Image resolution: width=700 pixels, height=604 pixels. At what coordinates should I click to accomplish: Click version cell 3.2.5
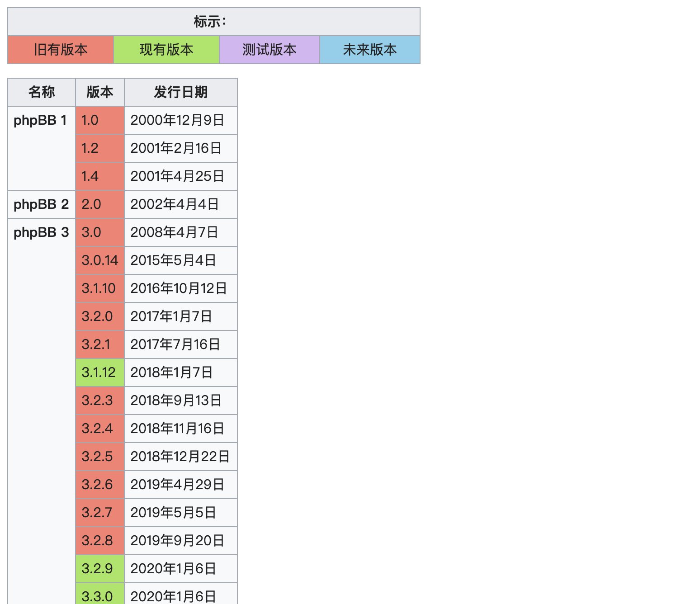pos(100,457)
